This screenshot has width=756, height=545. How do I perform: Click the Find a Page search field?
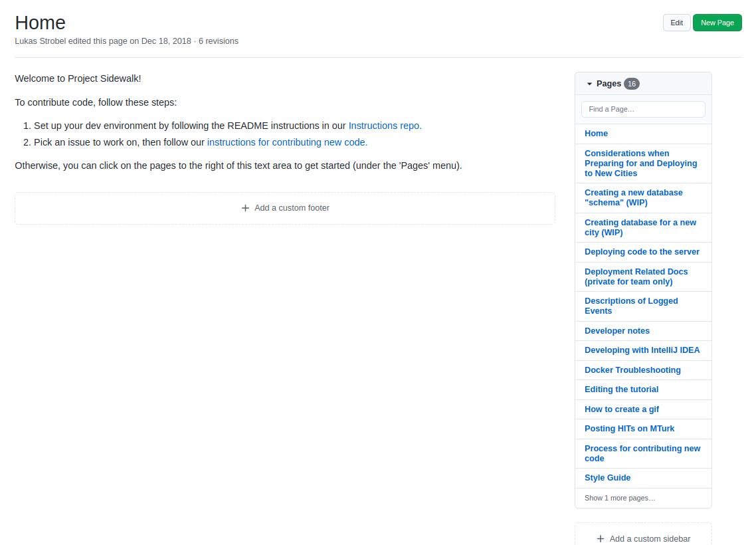pyautogui.click(x=643, y=109)
